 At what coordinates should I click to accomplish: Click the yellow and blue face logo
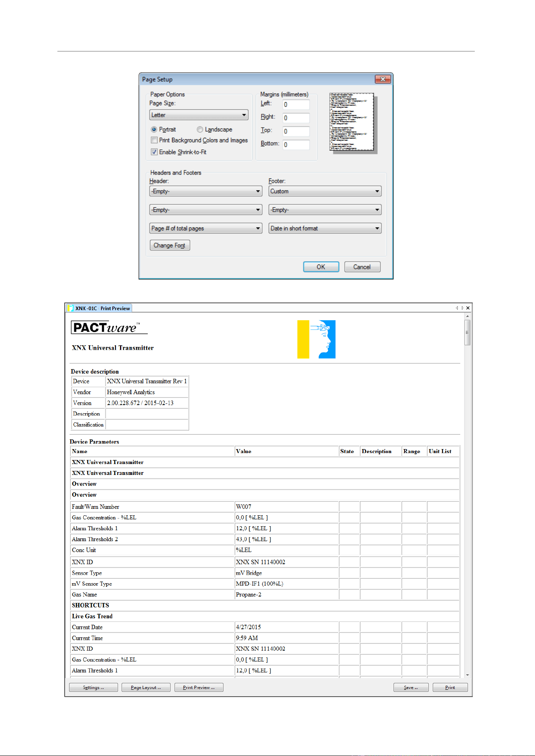(316, 339)
